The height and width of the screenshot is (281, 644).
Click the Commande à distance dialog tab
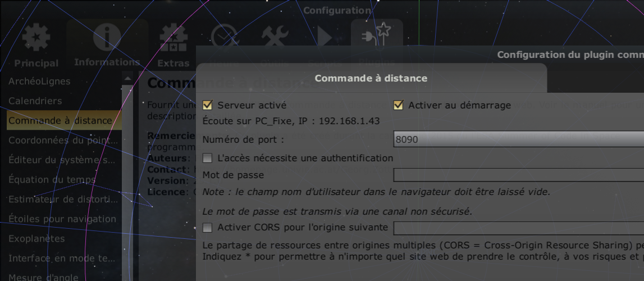371,78
